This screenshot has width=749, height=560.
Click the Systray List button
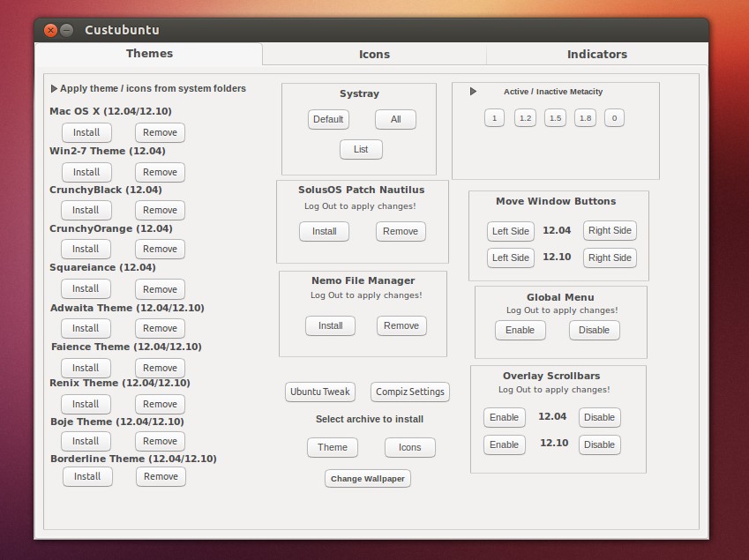[x=361, y=149]
